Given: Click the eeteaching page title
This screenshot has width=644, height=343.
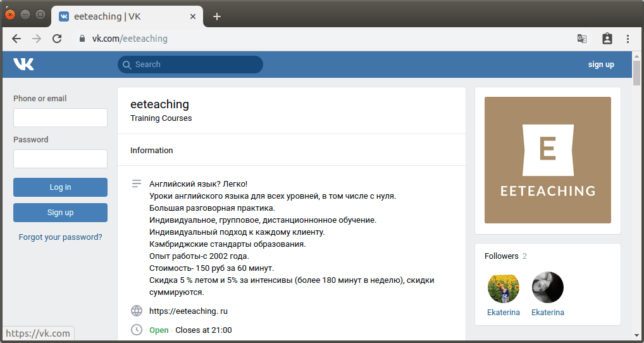Looking at the screenshot, I should click(160, 104).
